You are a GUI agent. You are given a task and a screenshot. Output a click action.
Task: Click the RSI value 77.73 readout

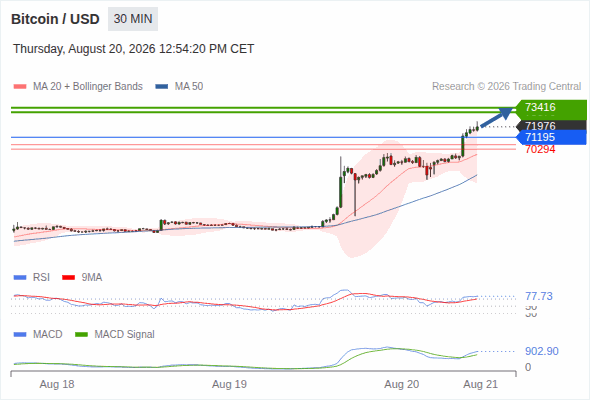(x=539, y=297)
